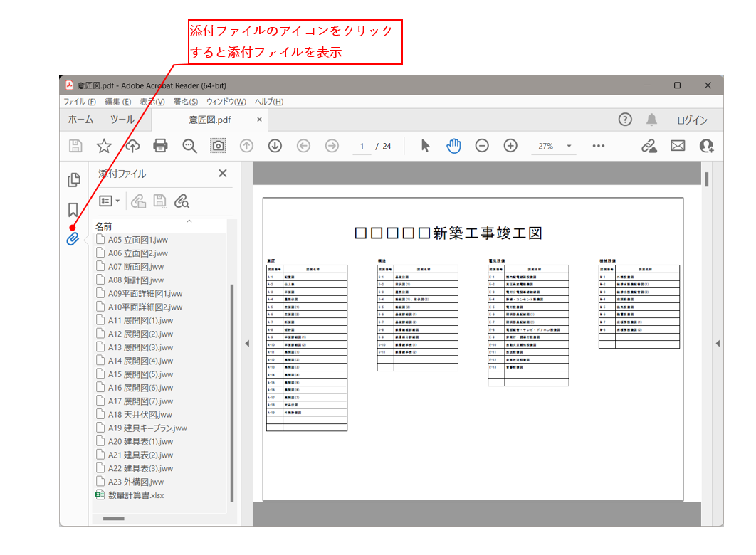The height and width of the screenshot is (555, 756).
Task: Select the 数量計算書.xlsx attachment
Action: [x=135, y=495]
